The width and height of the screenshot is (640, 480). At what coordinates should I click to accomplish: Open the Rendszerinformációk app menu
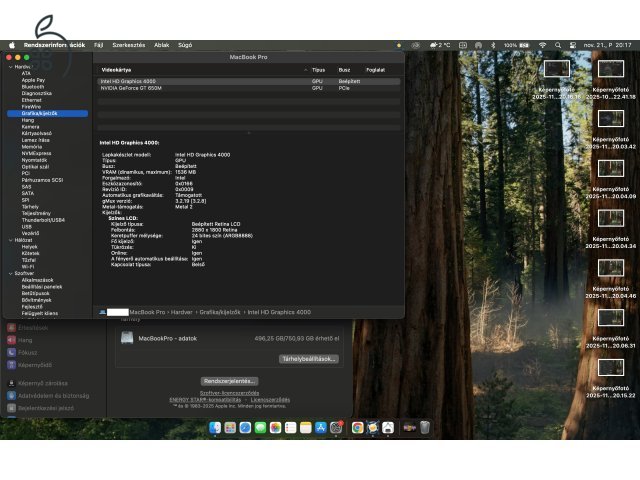point(54,45)
